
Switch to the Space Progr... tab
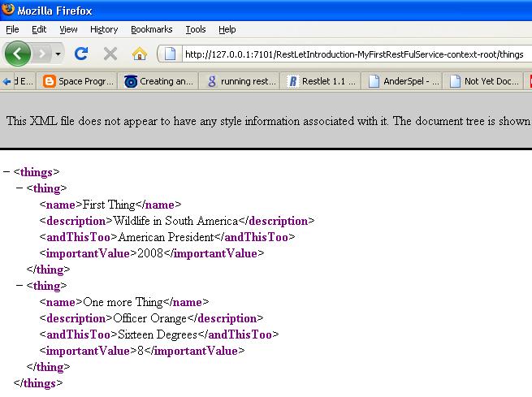pos(77,81)
